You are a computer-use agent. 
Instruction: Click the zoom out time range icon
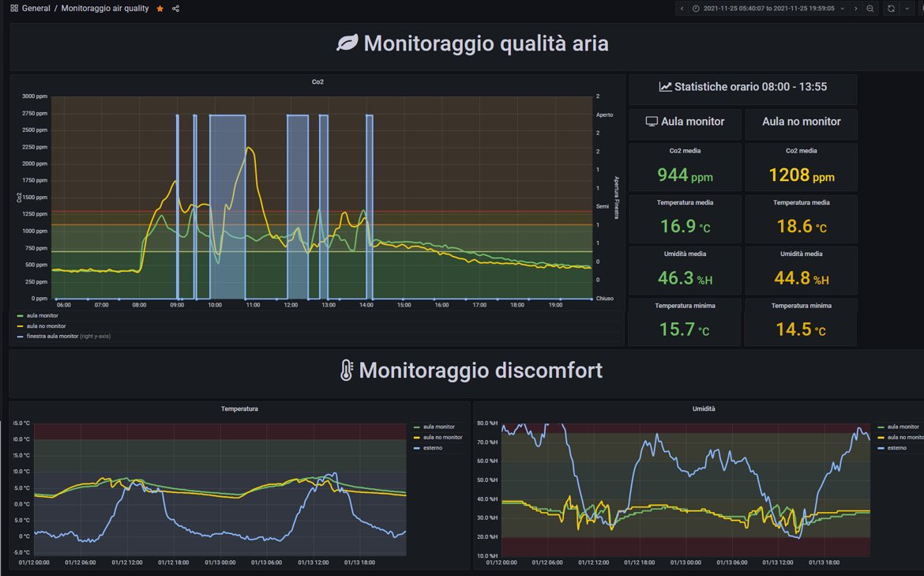point(870,9)
